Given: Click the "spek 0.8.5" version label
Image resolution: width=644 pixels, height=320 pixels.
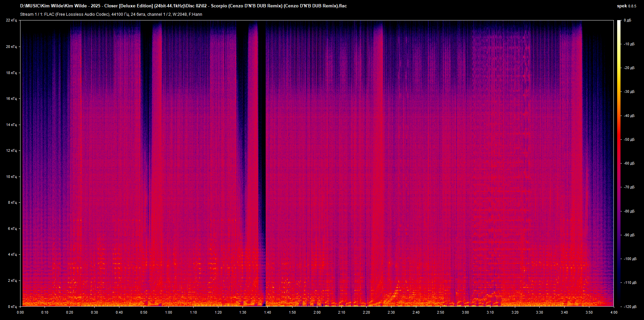Looking at the screenshot, I should (x=627, y=6).
